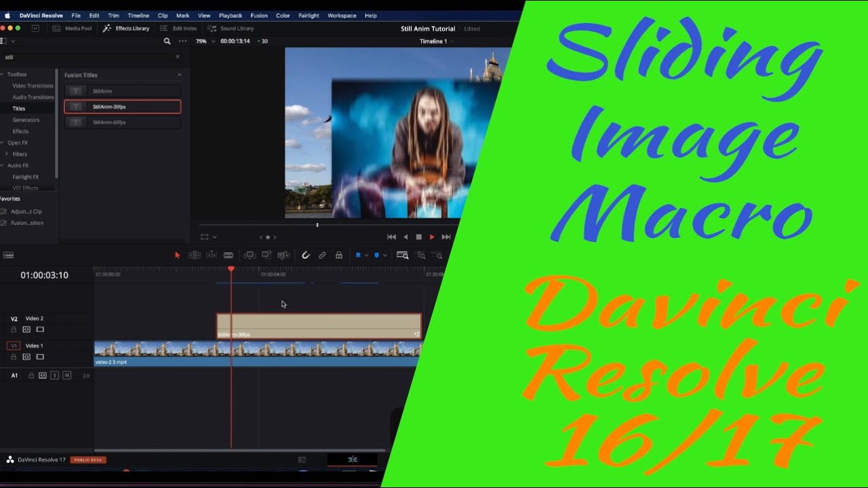Click the Full Extent Zoom icon
868x488 pixels.
tap(402, 256)
